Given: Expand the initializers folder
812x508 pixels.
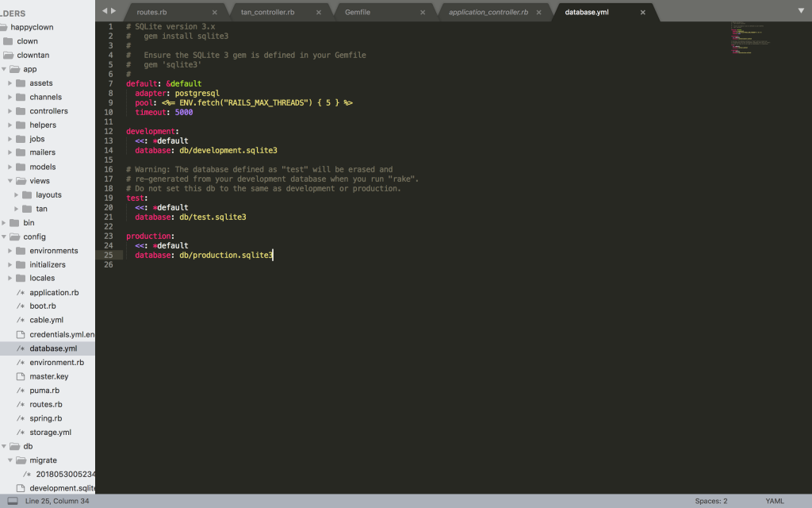Looking at the screenshot, I should (x=10, y=264).
